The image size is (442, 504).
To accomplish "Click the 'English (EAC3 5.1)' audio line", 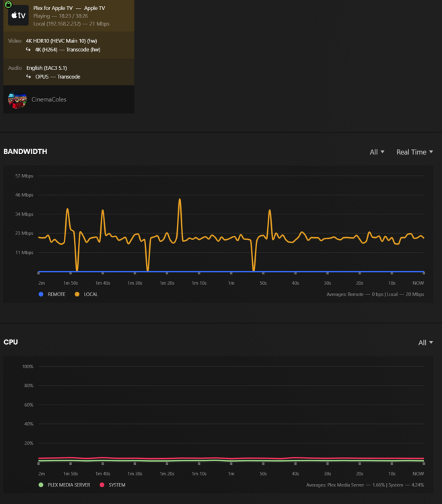I will tap(46, 68).
